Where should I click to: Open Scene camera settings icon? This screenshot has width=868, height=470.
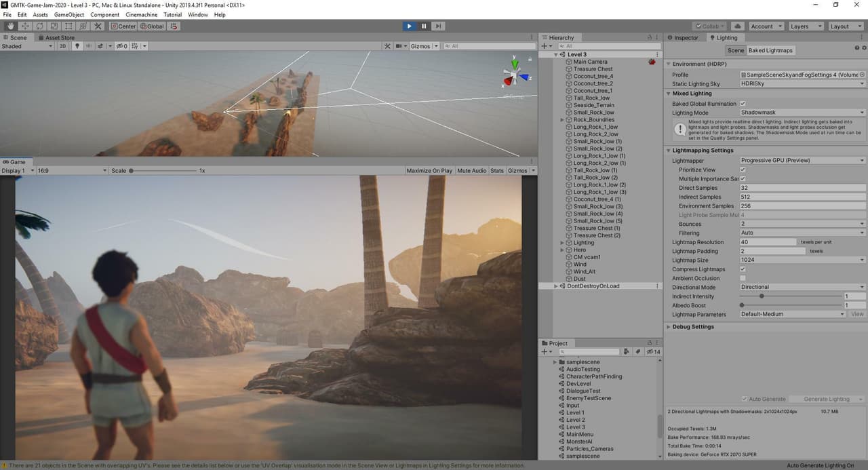click(401, 46)
